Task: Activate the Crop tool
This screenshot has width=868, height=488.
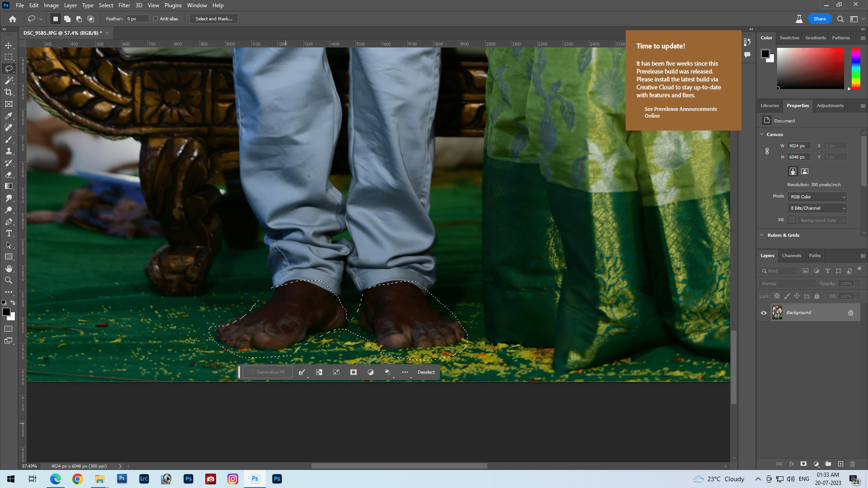Action: 9,92
